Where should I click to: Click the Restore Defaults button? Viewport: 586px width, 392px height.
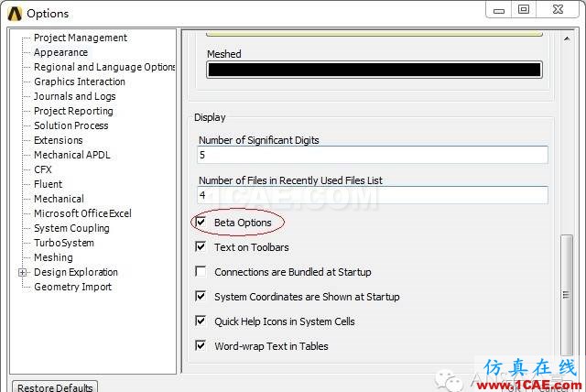click(55, 387)
